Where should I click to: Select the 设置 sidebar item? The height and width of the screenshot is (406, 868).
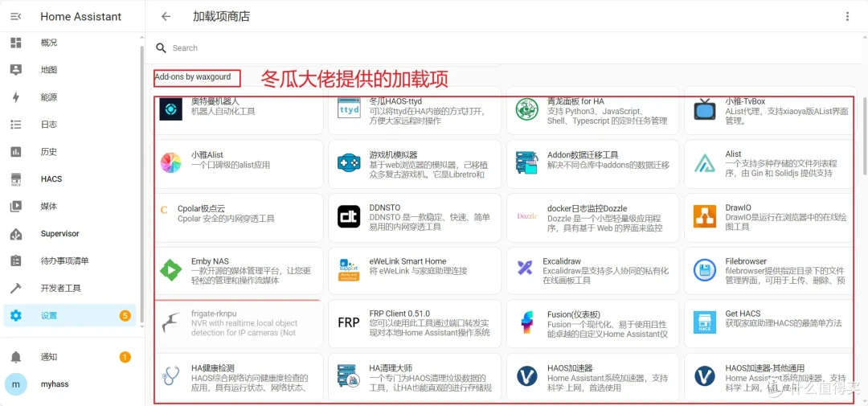pos(70,316)
